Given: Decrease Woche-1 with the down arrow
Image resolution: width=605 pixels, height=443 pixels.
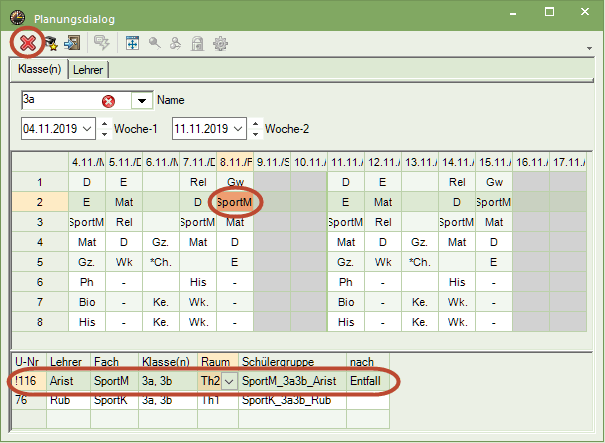Looking at the screenshot, I should [104, 134].
